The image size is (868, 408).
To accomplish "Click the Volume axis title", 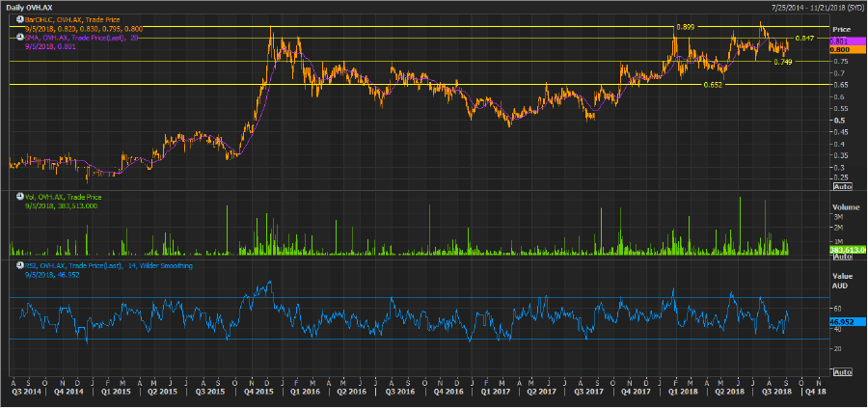I will (x=846, y=207).
